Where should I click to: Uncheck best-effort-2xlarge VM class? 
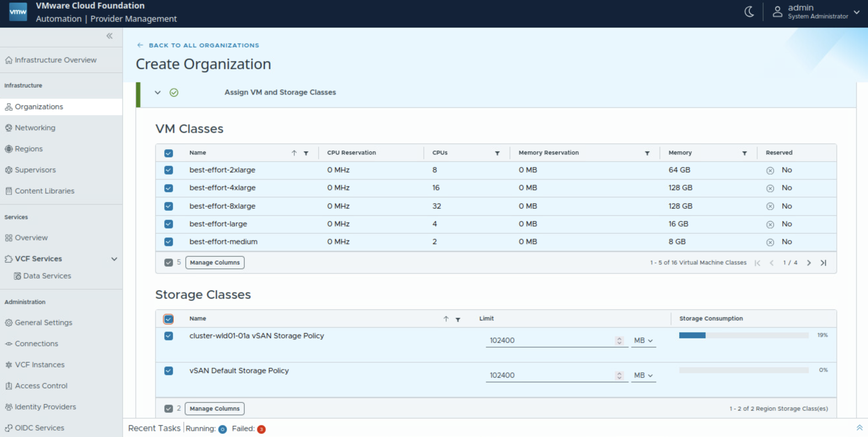[x=168, y=170]
